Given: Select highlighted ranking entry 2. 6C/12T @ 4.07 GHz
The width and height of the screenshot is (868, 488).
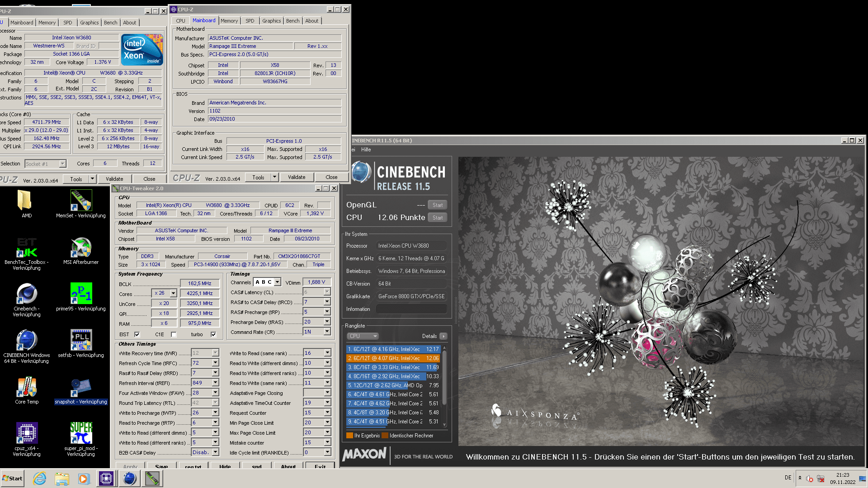Looking at the screenshot, I should coord(393,358).
